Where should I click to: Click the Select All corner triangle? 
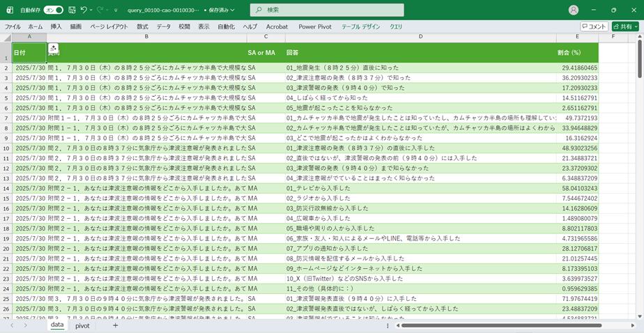coord(6,36)
